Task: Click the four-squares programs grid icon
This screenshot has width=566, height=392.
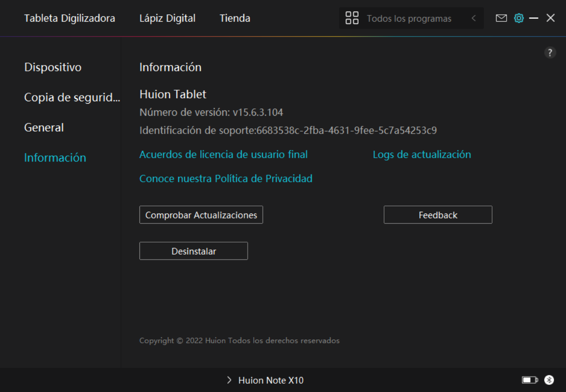Action: [352, 18]
